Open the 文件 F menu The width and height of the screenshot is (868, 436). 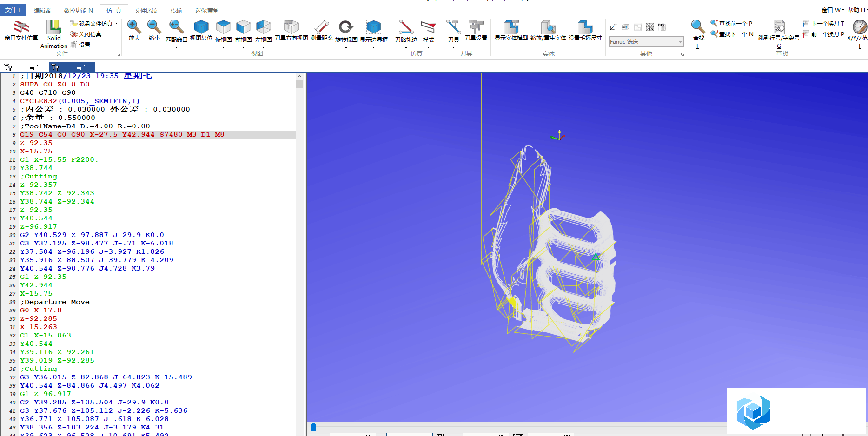[x=13, y=10]
